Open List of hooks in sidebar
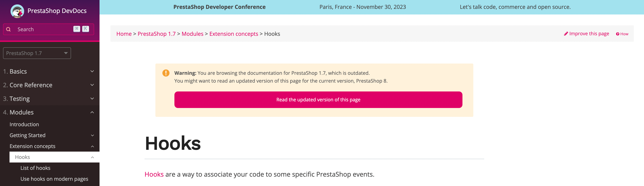This screenshot has height=186, width=644. [x=35, y=168]
